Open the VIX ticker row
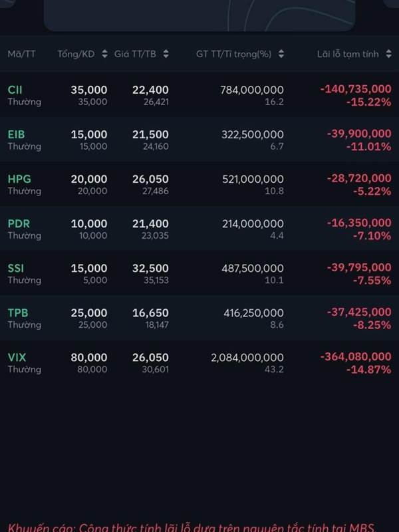This screenshot has height=532, width=399. (17, 357)
